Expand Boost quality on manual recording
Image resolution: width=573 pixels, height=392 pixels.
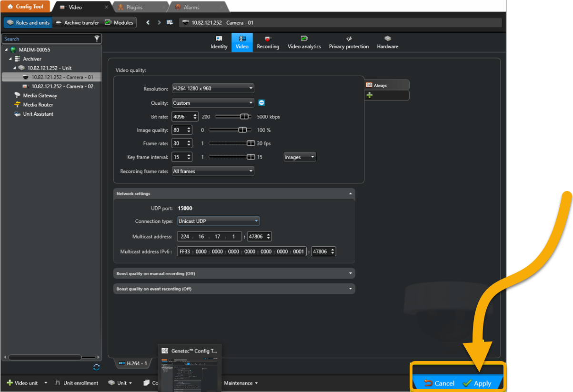(x=350, y=273)
